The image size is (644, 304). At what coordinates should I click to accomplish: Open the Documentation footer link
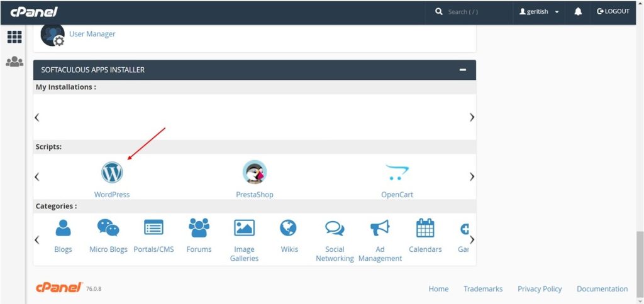click(x=602, y=289)
